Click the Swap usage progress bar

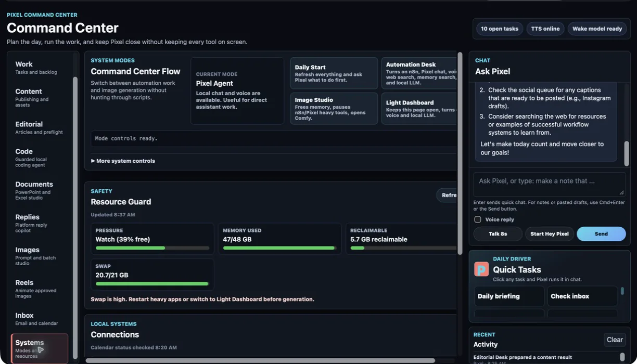point(152,283)
